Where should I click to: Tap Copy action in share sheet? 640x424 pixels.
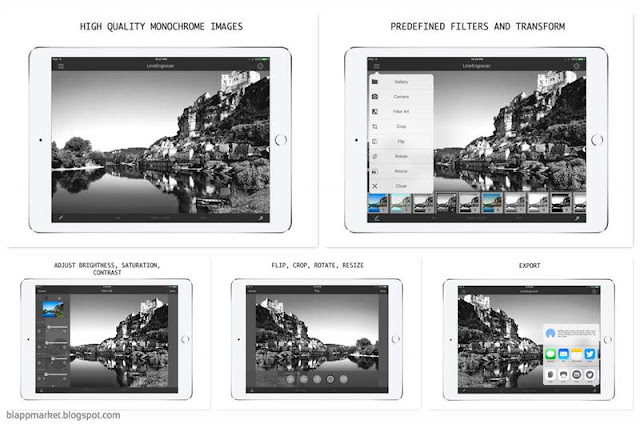550,374
